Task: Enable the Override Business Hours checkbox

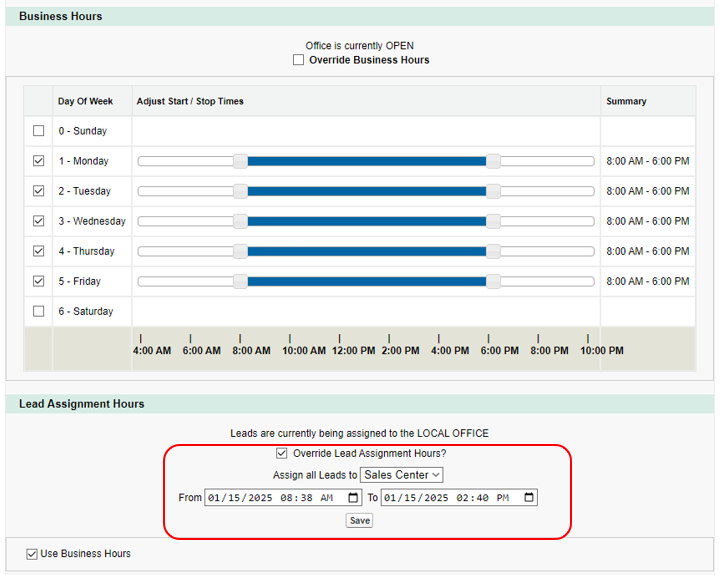Action: [298, 60]
